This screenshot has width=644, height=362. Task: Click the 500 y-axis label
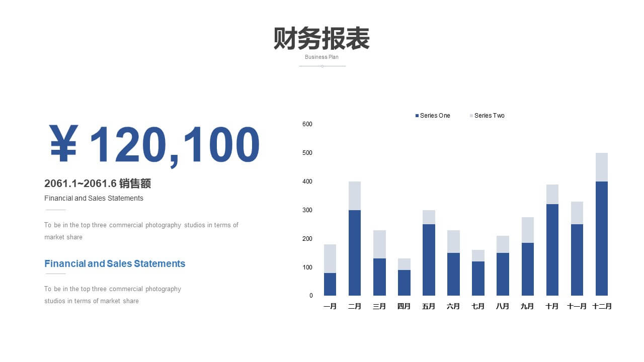307,153
